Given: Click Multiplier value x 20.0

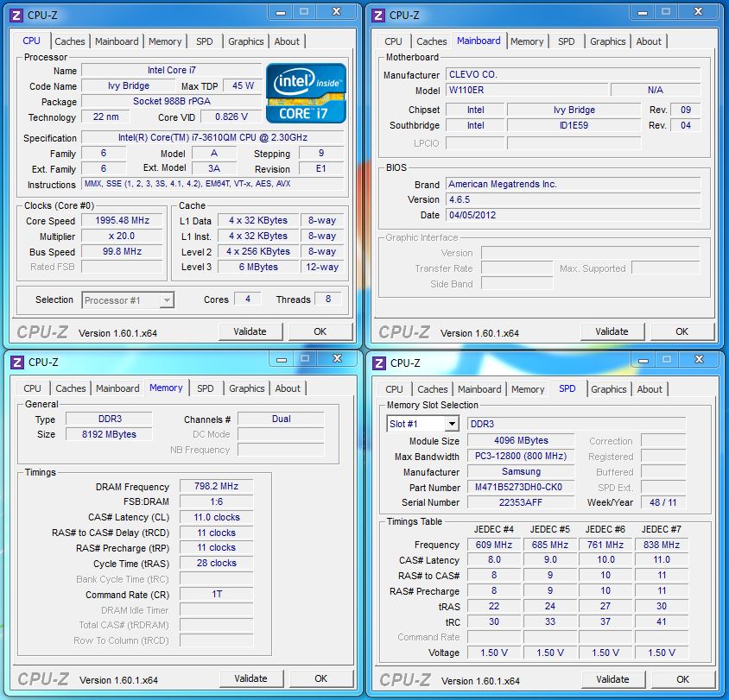Looking at the screenshot, I should point(123,236).
